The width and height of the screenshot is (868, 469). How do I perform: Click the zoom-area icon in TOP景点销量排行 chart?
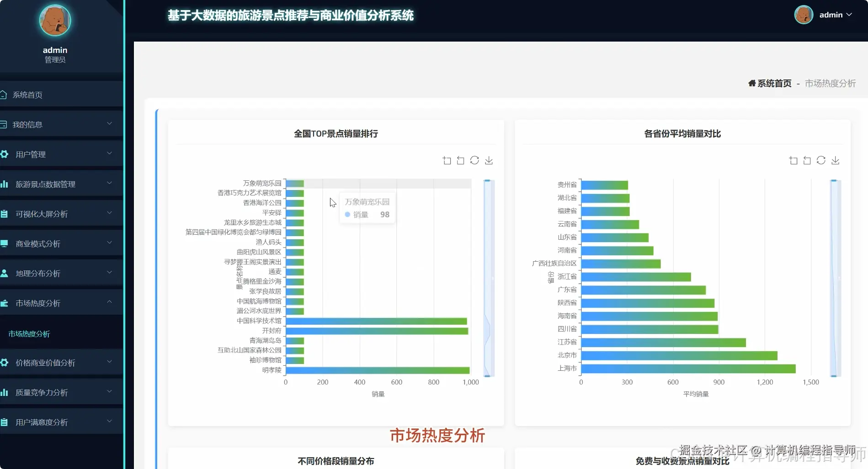(x=447, y=160)
